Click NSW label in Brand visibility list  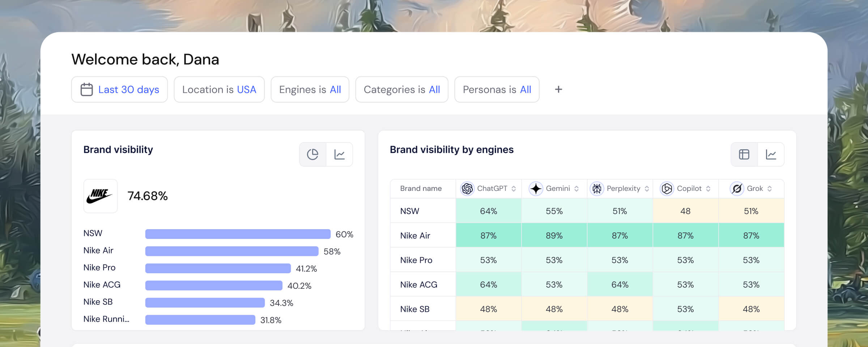click(93, 233)
